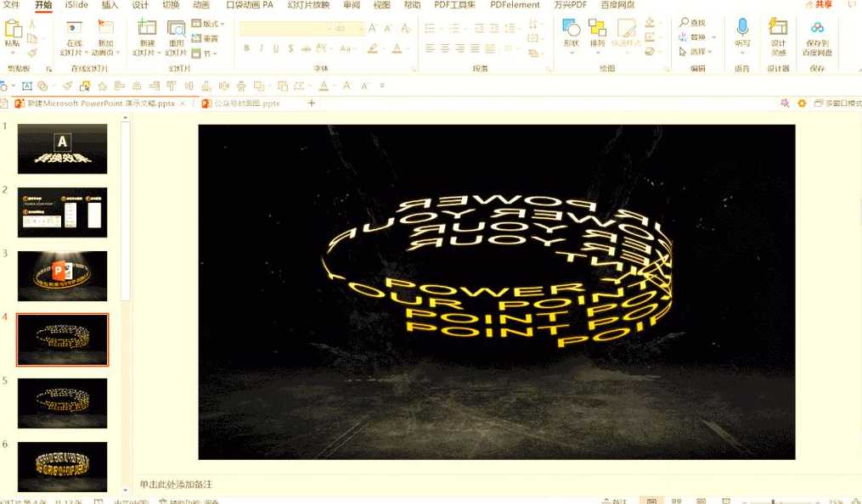Toggle Normal view button in status bar
The image size is (862, 504).
click(x=651, y=501)
